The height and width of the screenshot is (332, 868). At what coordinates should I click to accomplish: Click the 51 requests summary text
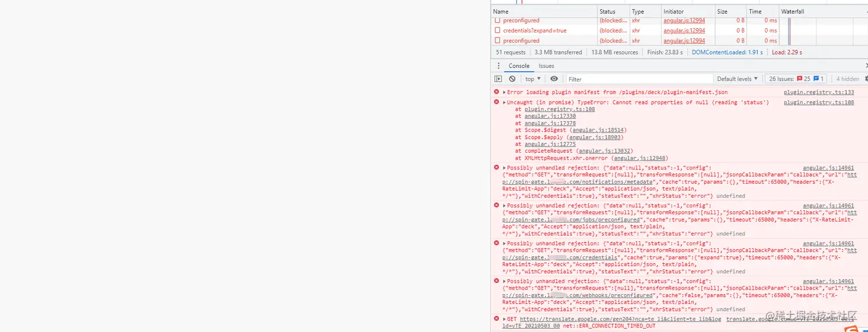pos(511,52)
